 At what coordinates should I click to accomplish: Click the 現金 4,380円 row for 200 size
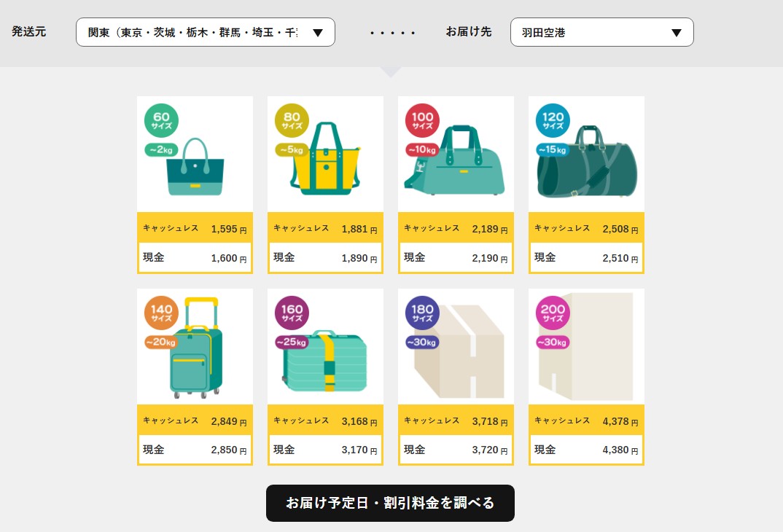(586, 450)
